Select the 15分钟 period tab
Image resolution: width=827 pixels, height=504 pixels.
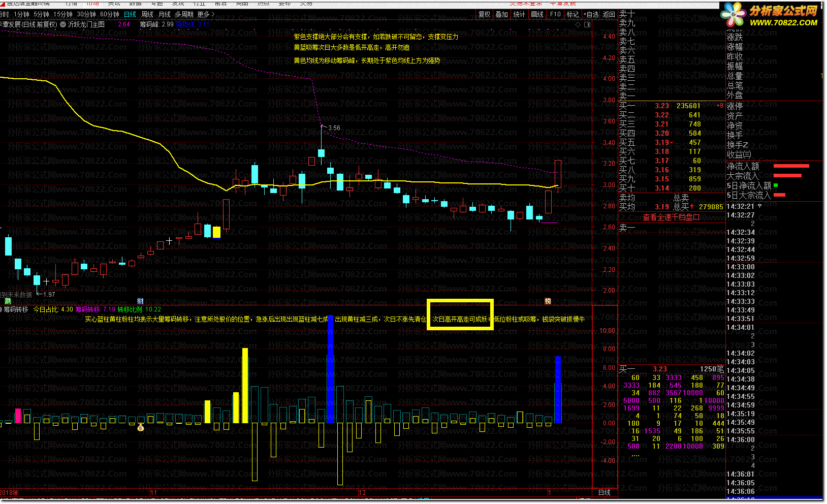(63, 14)
